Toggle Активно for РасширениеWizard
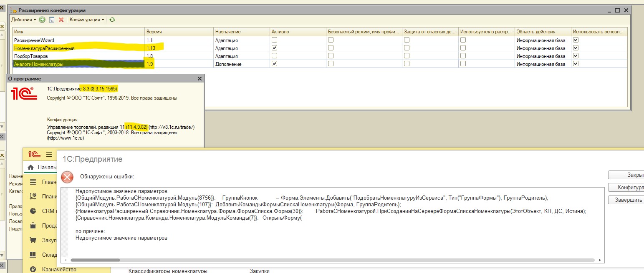This screenshot has width=644, height=273. click(x=274, y=40)
